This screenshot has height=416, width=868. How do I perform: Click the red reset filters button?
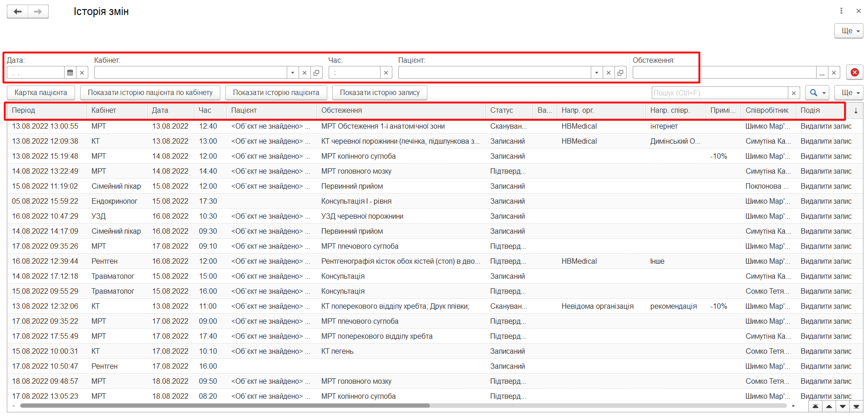pos(854,72)
